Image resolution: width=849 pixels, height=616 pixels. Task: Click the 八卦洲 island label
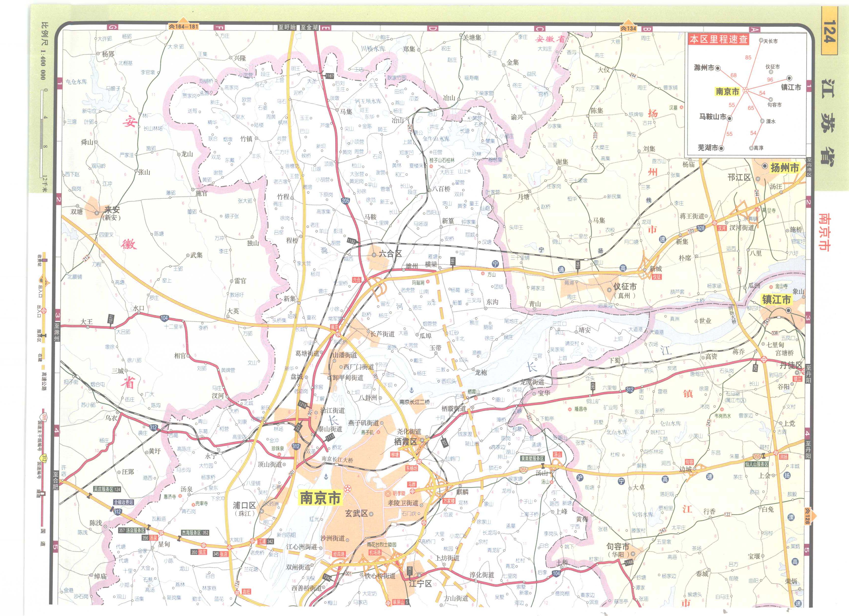click(x=368, y=398)
